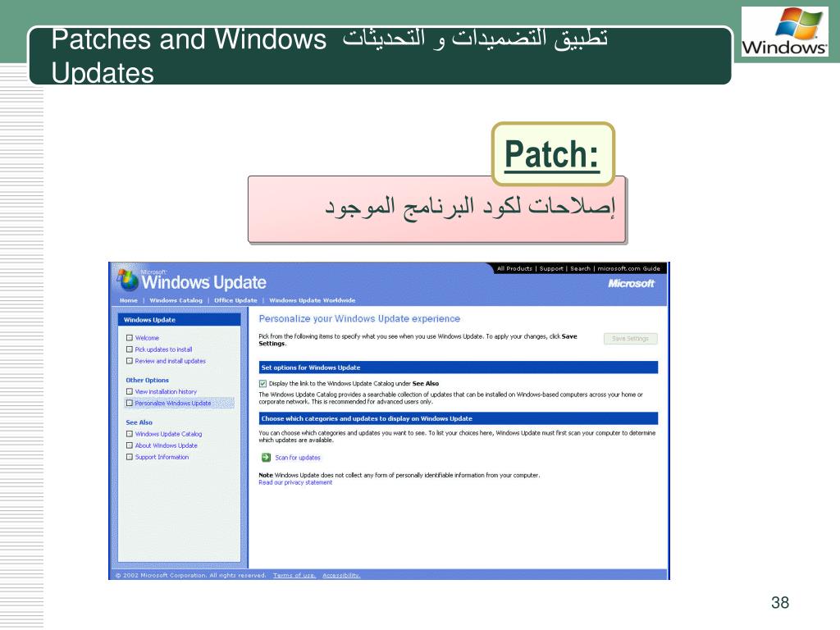
Task: Click the Windows Update globe logo icon
Action: [127, 279]
